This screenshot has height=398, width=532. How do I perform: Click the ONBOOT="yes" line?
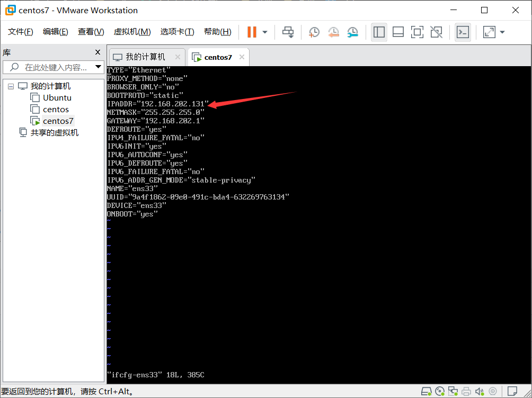pyautogui.click(x=132, y=214)
